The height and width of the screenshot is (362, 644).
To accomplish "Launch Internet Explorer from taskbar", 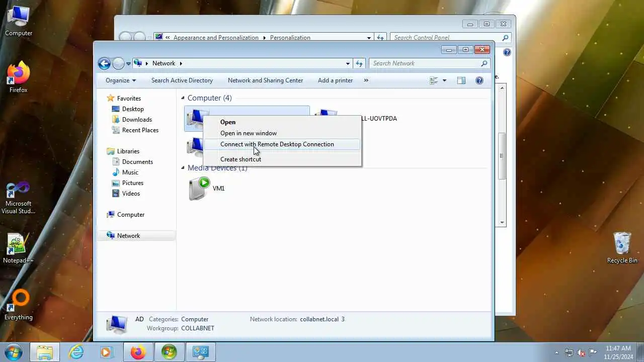I will pyautogui.click(x=76, y=352).
